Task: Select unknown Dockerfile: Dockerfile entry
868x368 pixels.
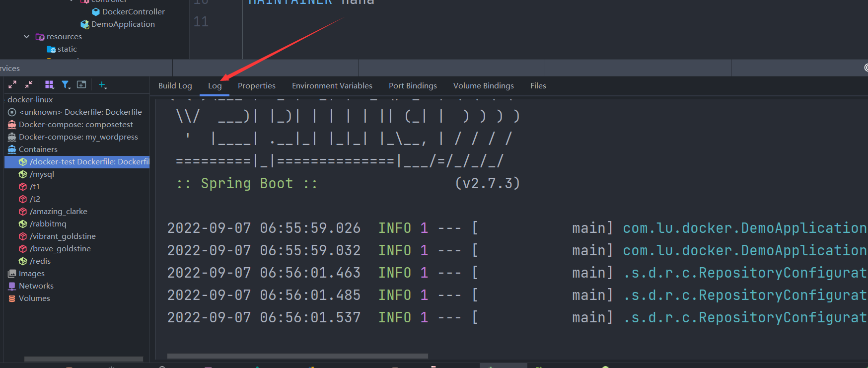Action: click(80, 112)
